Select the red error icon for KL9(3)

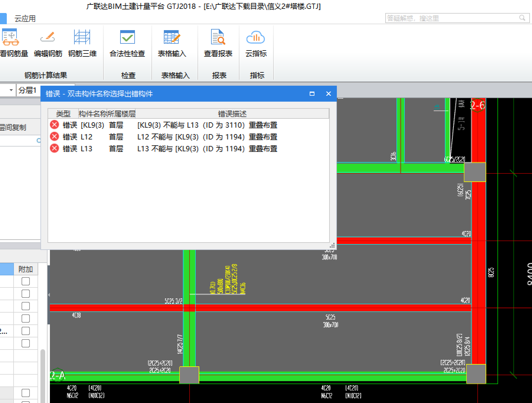pos(54,125)
